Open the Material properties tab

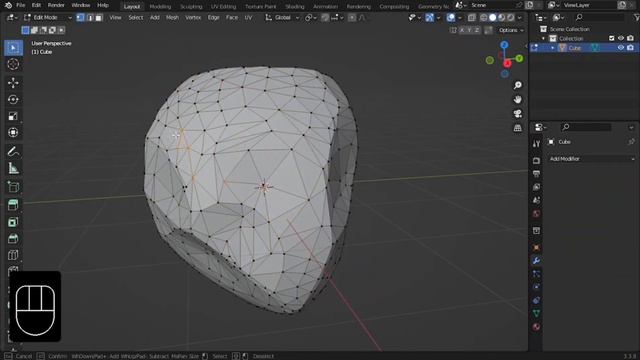coord(536,327)
